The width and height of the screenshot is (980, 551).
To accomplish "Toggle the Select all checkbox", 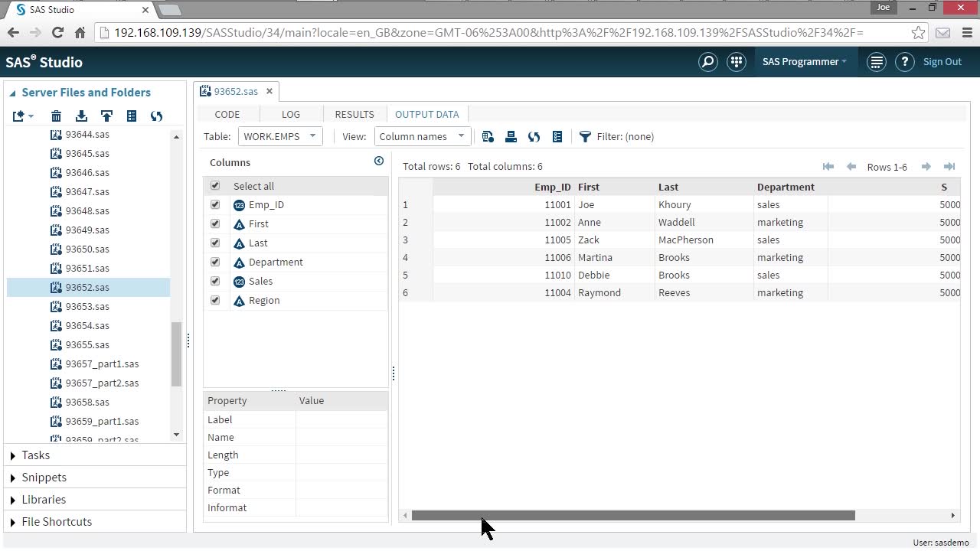I will (x=215, y=186).
